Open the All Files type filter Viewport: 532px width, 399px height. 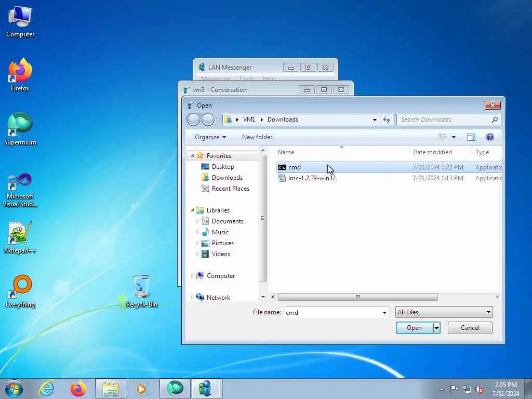tap(444, 312)
